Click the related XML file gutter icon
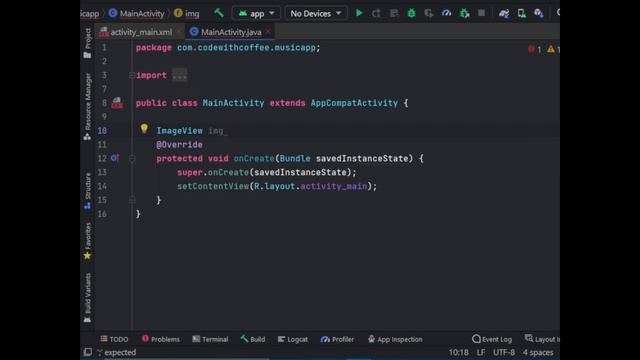 [117, 103]
